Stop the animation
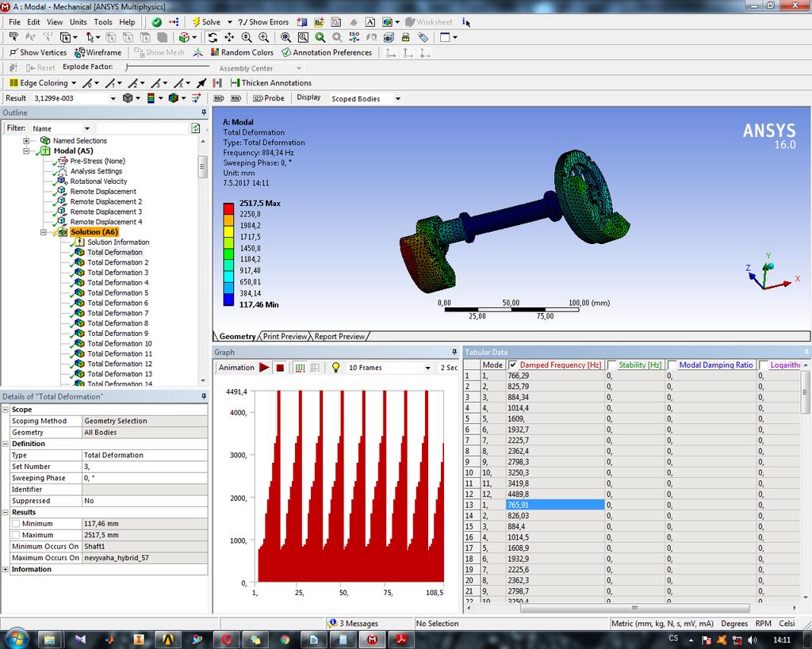 [280, 368]
